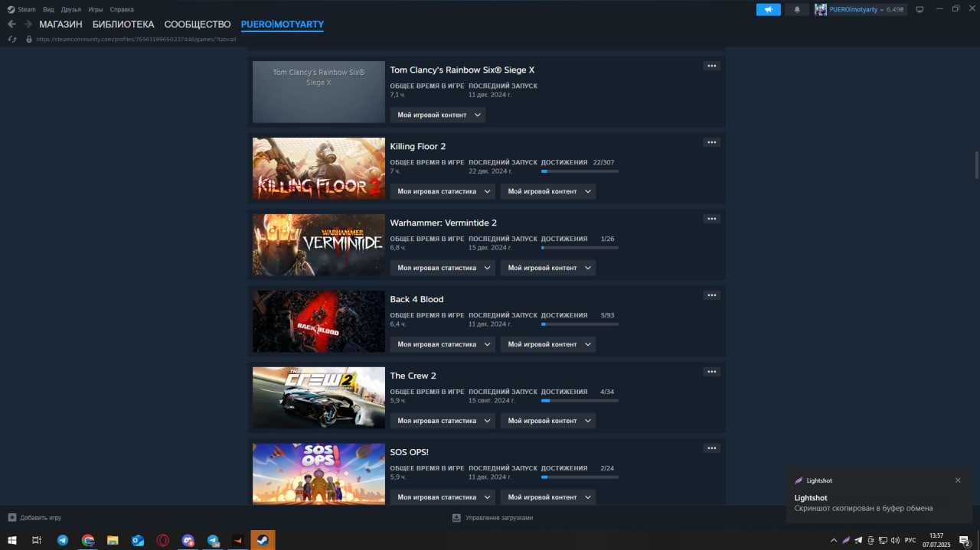Viewport: 980px width, 550px height.
Task: Go forward with the navigation arrow
Action: (28, 24)
